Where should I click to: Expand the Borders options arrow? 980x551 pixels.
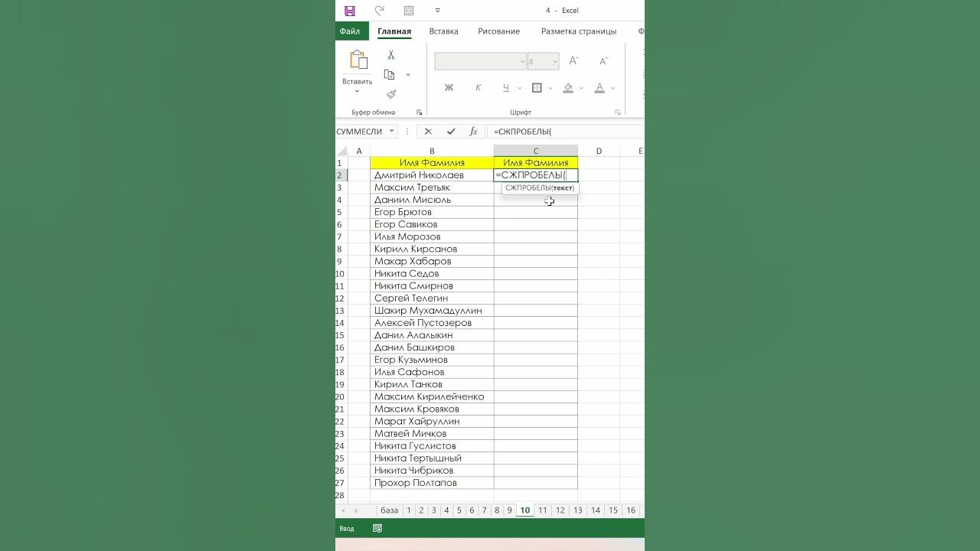tap(550, 88)
